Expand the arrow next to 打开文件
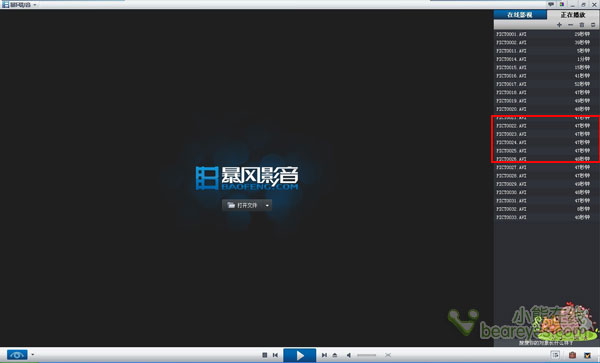 (267, 205)
